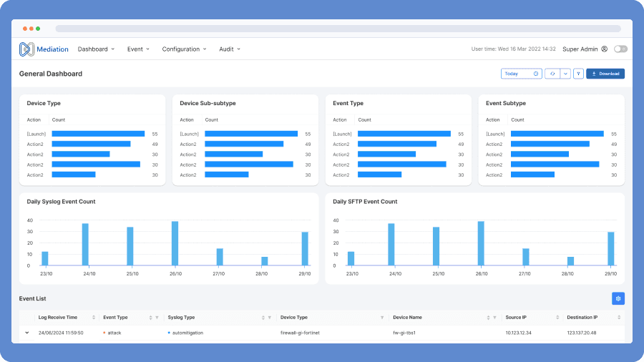Image resolution: width=644 pixels, height=362 pixels.
Task: Click the [Launch] bar in Event Subtype
Action: coord(557,134)
